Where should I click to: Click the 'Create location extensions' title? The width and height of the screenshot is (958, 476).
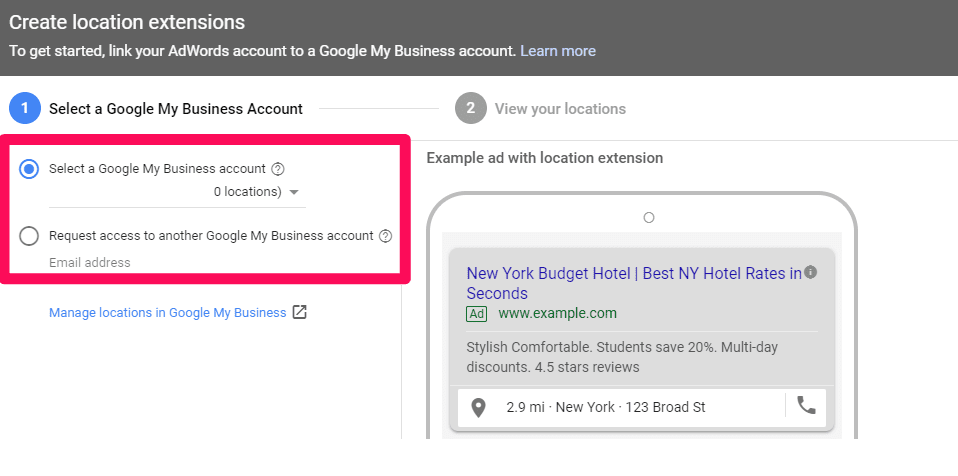coord(126,23)
